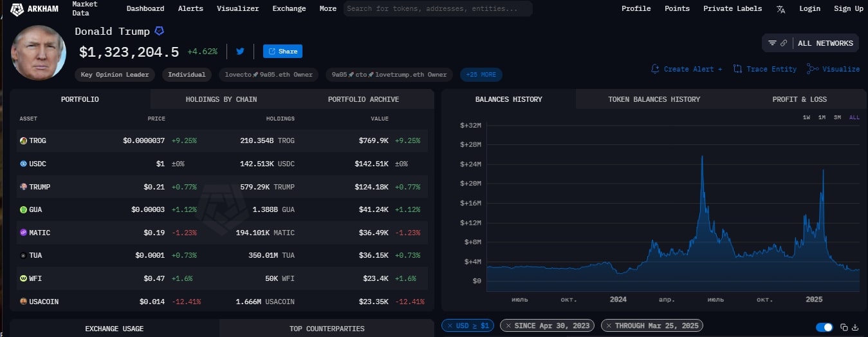Open Market Data in navigation
868x337 pixels.
[x=85, y=8]
